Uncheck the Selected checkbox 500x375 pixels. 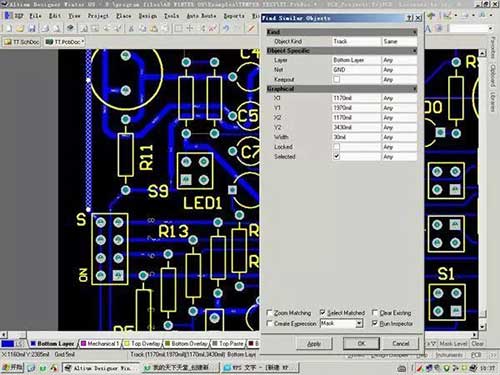coord(337,156)
